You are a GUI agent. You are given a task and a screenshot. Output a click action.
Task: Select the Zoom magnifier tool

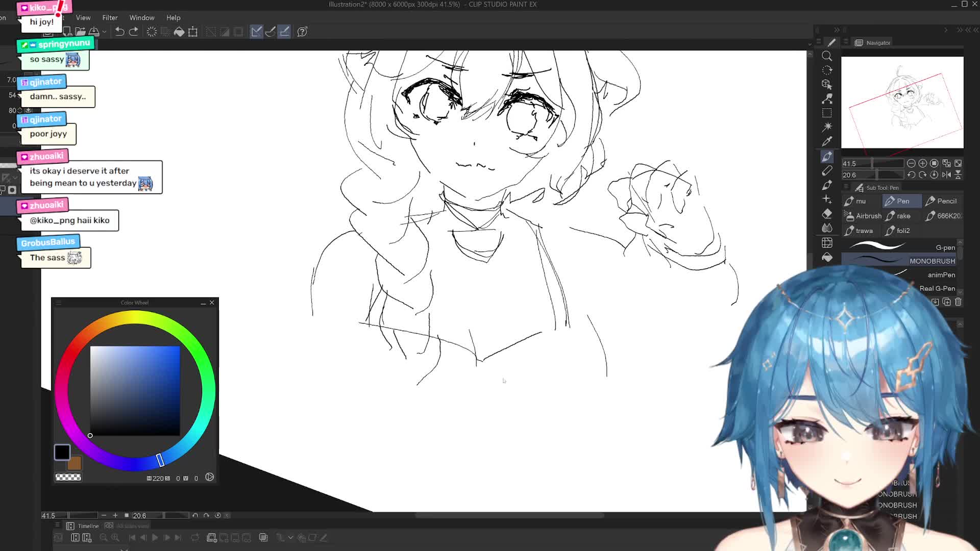point(827,56)
